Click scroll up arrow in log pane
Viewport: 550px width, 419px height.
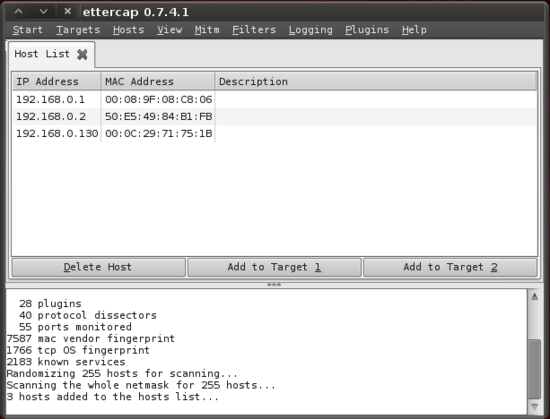click(x=534, y=297)
